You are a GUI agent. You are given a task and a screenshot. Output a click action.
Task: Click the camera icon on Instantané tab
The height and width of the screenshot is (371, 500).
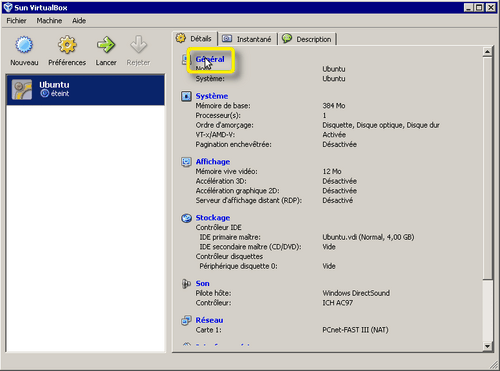click(x=227, y=39)
